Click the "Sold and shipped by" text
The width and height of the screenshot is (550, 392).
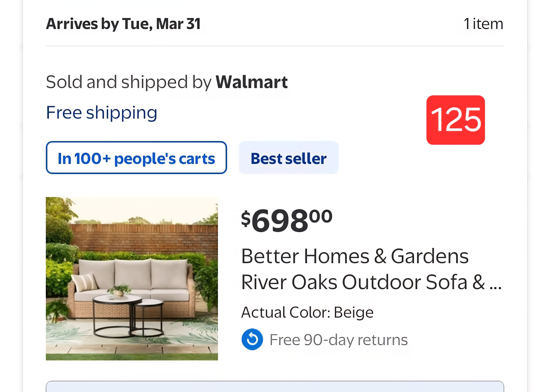point(129,82)
